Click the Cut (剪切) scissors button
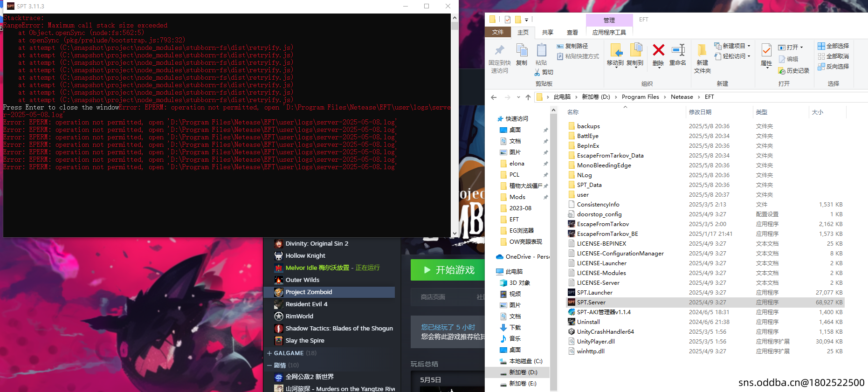The image size is (868, 392). pyautogui.click(x=544, y=72)
